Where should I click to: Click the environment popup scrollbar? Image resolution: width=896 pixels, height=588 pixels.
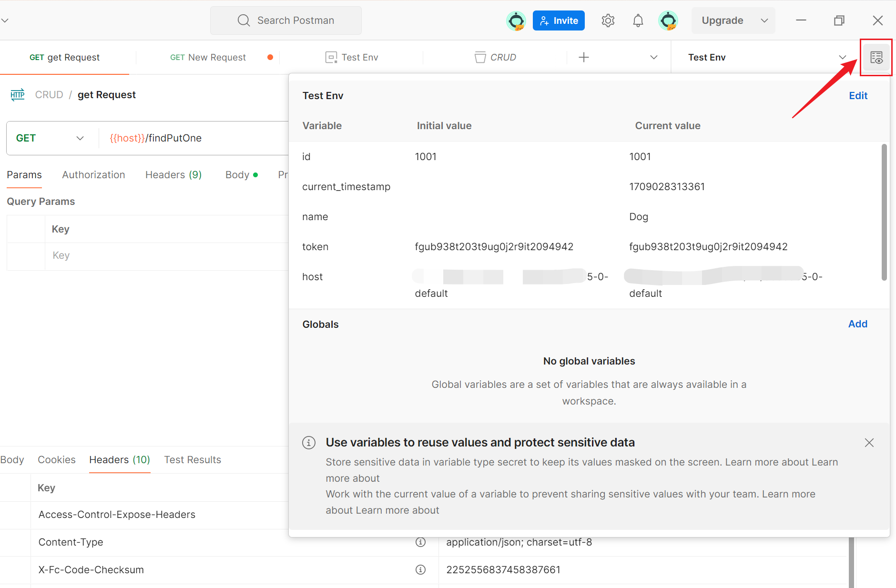point(884,212)
